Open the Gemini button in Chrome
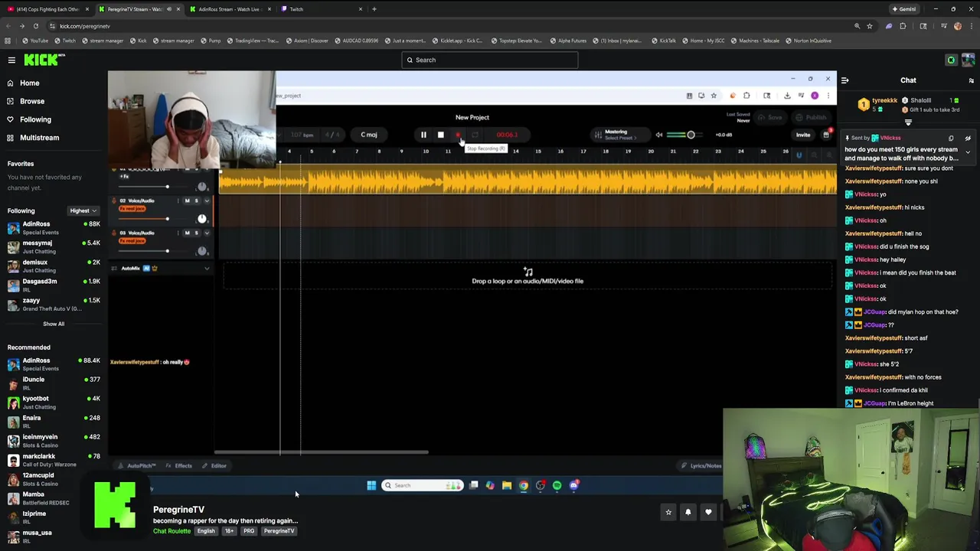 [x=903, y=9]
